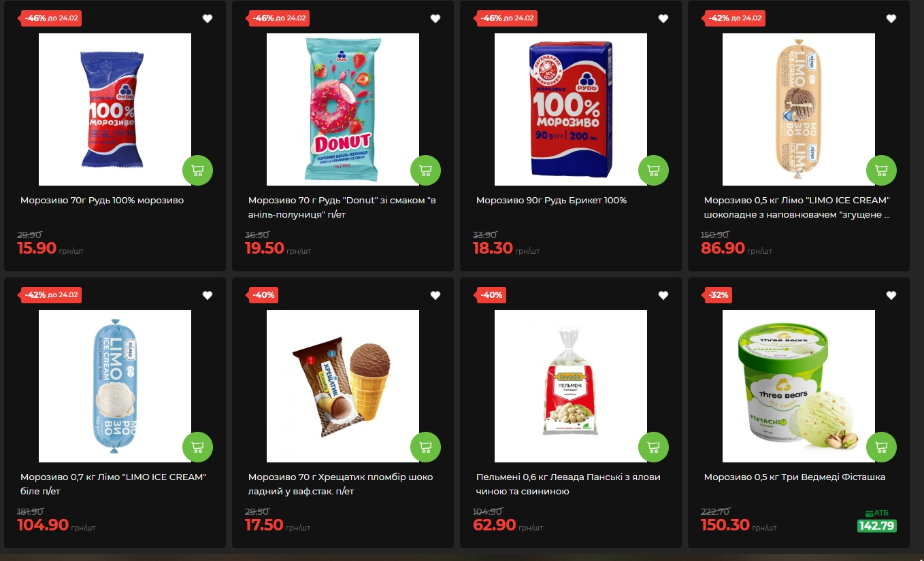Add Рудь Donut ice cream to cart
Screen dimensions: 924x561
point(425,171)
